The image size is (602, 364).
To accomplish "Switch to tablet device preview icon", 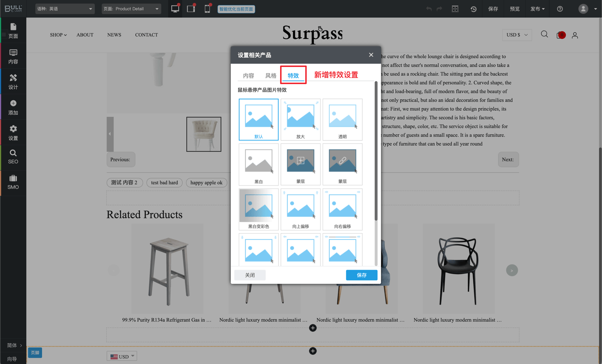I will [x=191, y=9].
